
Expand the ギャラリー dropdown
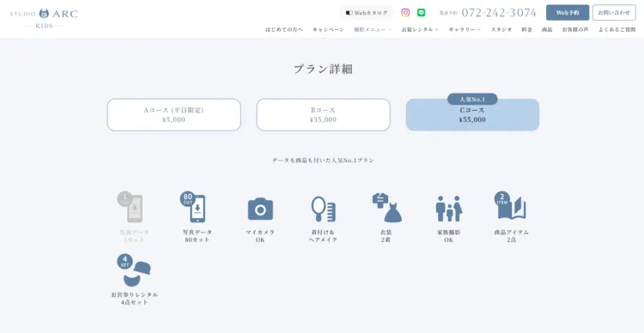point(465,29)
